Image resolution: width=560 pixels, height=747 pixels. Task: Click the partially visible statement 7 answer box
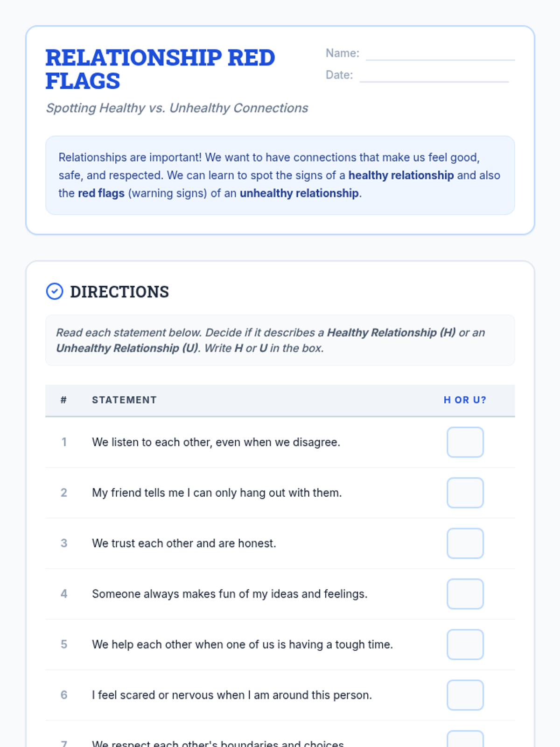click(465, 740)
